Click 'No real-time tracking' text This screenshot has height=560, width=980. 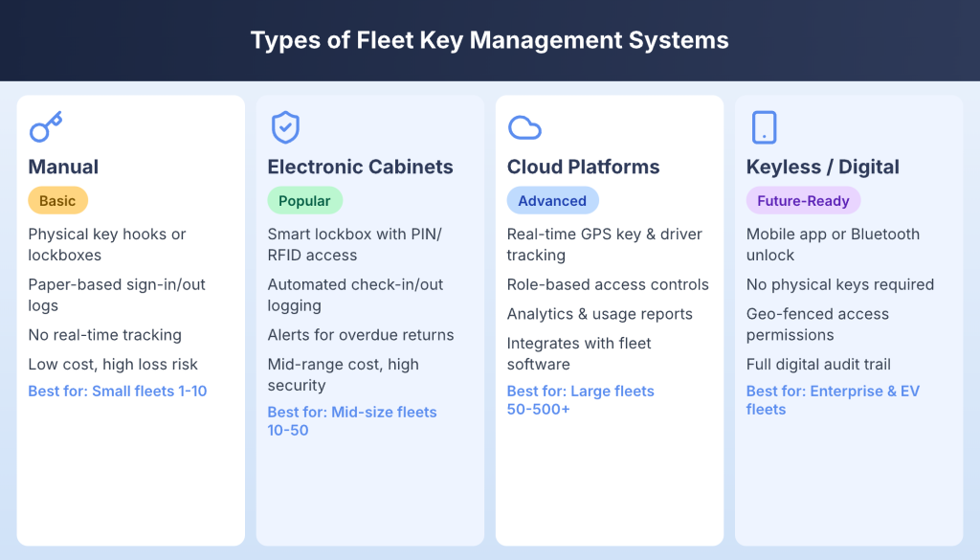tap(105, 335)
